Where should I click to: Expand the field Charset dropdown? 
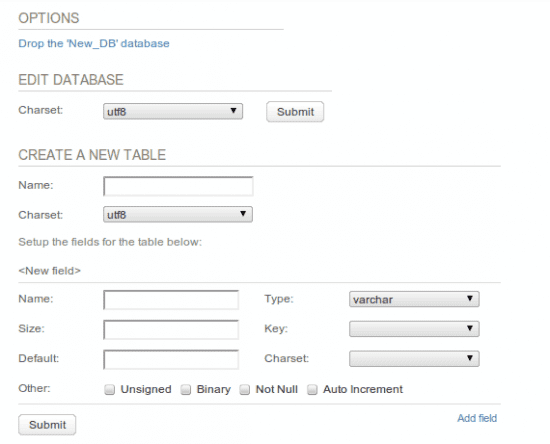coord(414,359)
